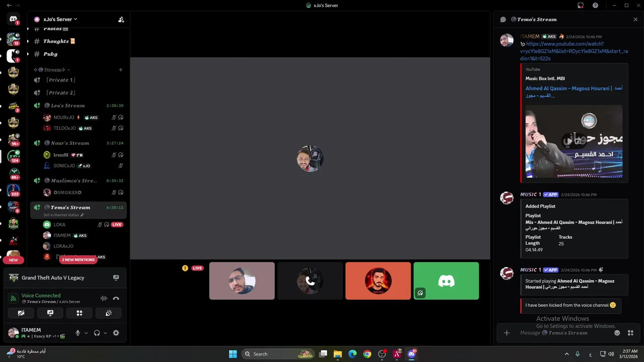This screenshot has width=644, height=362.
Task: Set a channel status pencil link
Action: click(x=64, y=215)
